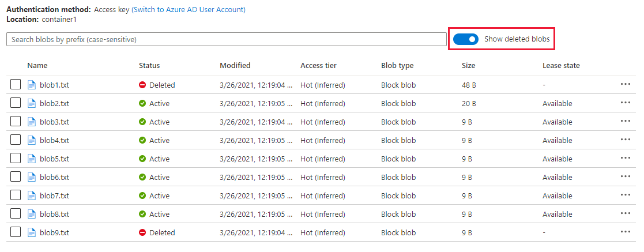Sort by the Modified column header

235,65
